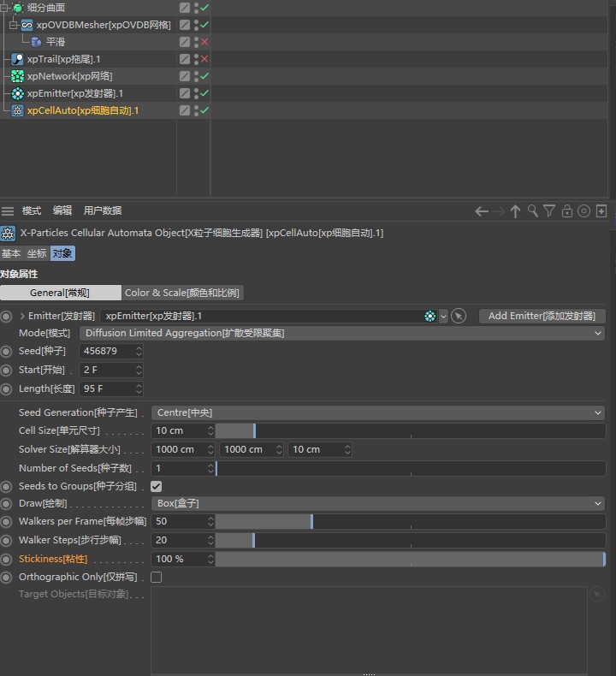Screen dimensions: 616x676
Task: Click the emitter link icon in field
Action: (430, 316)
